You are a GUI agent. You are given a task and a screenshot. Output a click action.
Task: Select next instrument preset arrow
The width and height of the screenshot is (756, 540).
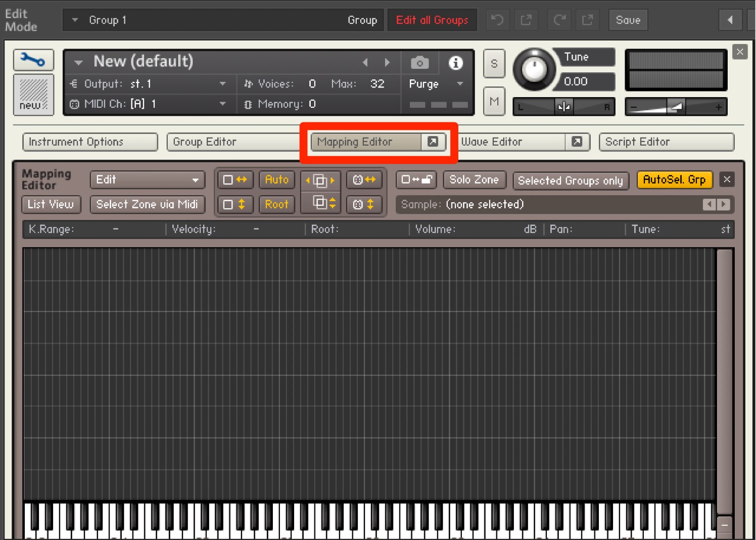pos(387,63)
